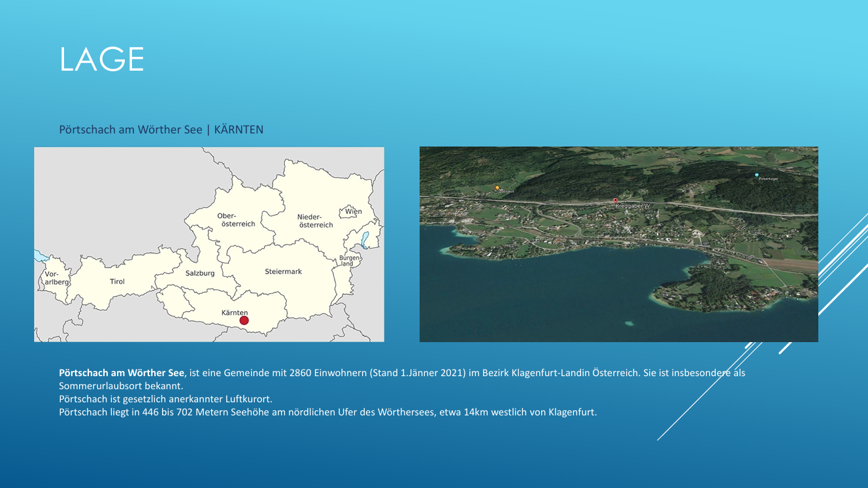Click the small island in the lake

629,323
